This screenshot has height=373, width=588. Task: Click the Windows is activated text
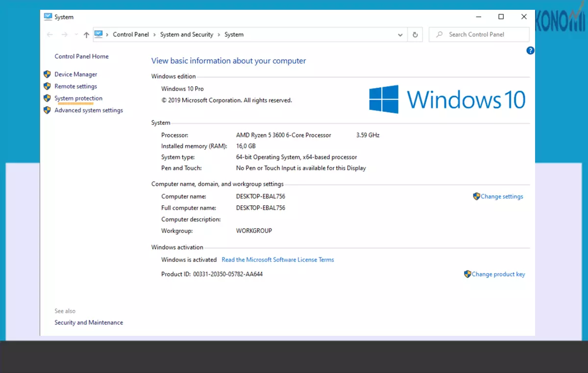(x=189, y=259)
